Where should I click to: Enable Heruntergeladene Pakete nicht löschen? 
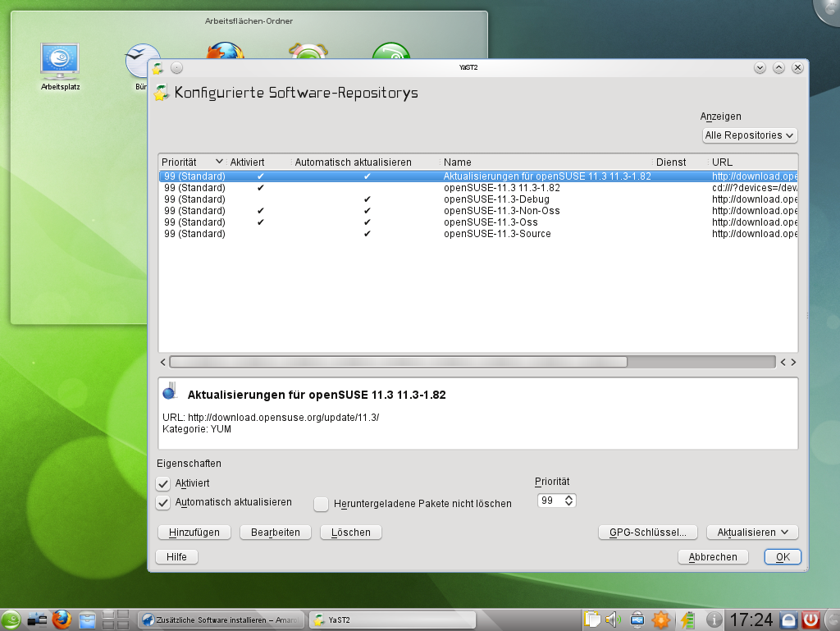(322, 504)
